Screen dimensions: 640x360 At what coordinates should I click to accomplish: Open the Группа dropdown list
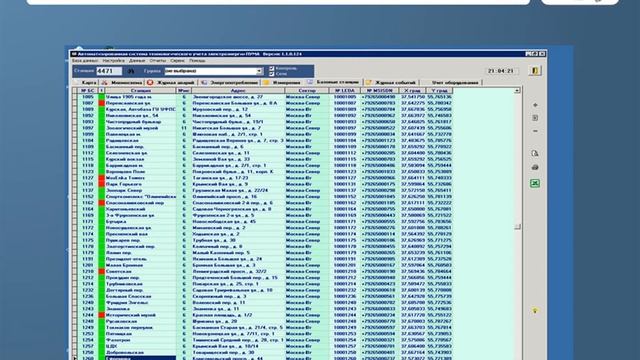click(x=259, y=71)
